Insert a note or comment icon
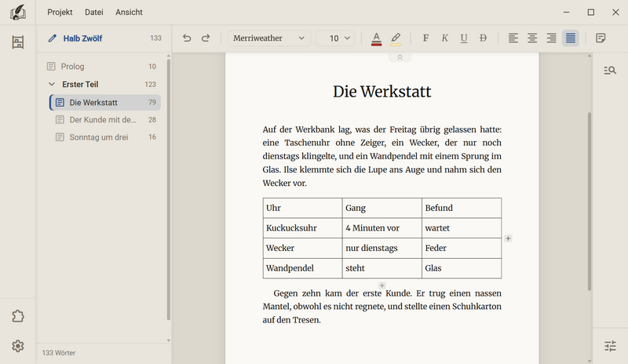 coord(601,38)
